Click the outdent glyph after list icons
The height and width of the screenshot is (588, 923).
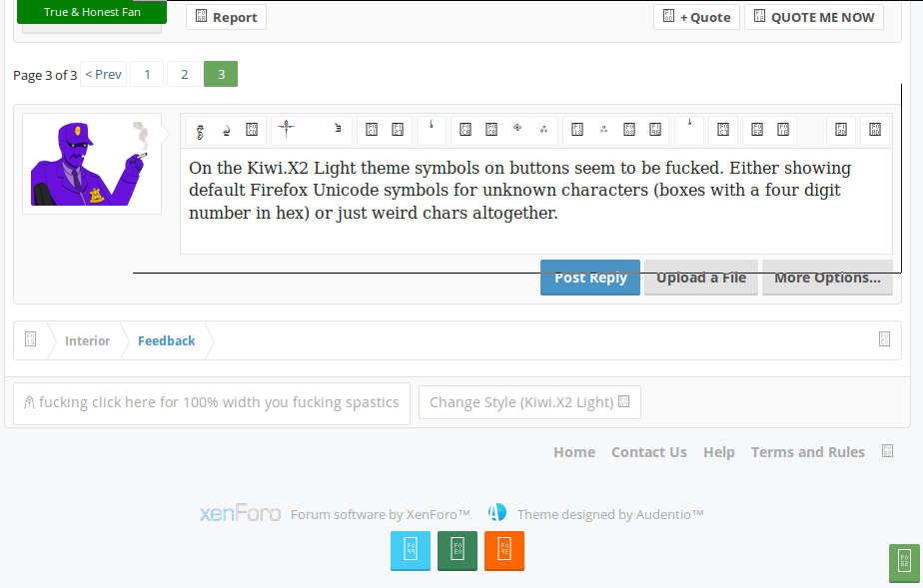(517, 128)
